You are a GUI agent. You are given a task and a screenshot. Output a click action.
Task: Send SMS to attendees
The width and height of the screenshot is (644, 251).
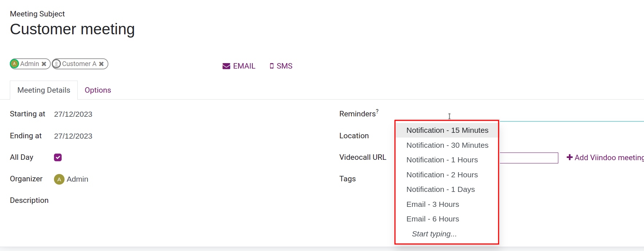(x=281, y=66)
